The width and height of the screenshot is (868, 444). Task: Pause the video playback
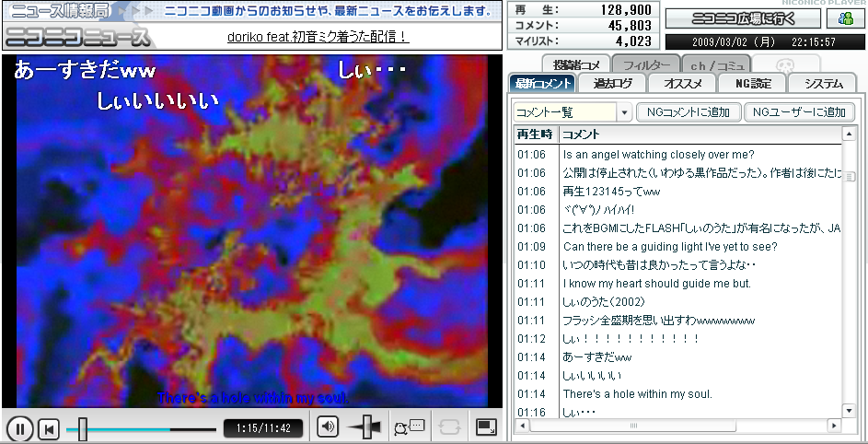point(20,428)
